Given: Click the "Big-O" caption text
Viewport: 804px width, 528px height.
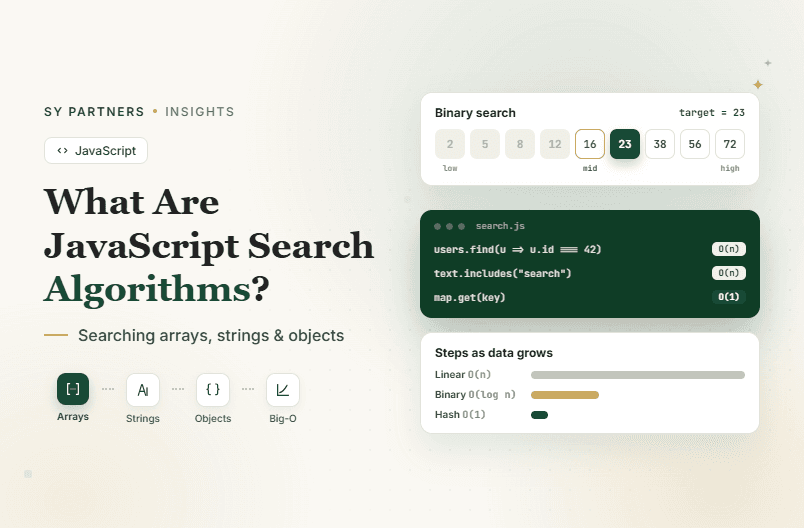Looking at the screenshot, I should [283, 418].
